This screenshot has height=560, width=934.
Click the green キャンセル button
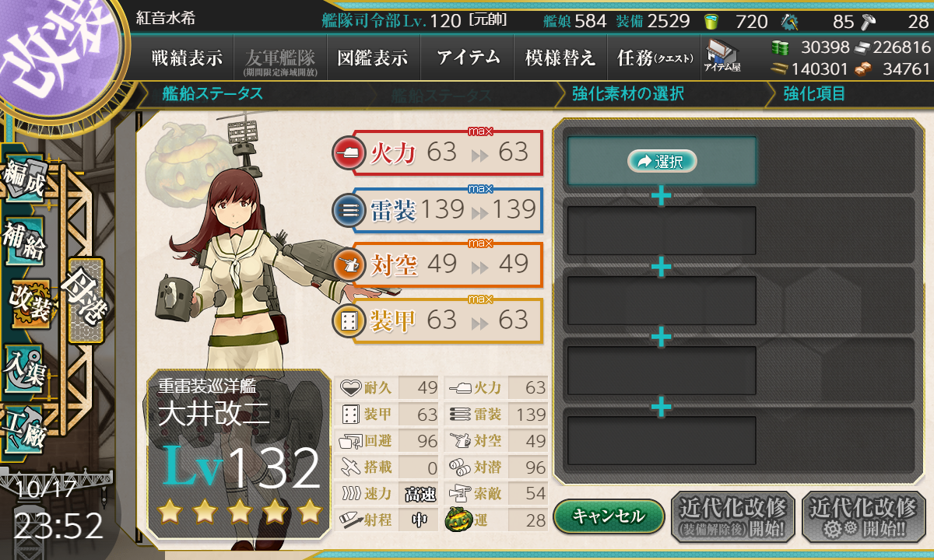(x=609, y=516)
